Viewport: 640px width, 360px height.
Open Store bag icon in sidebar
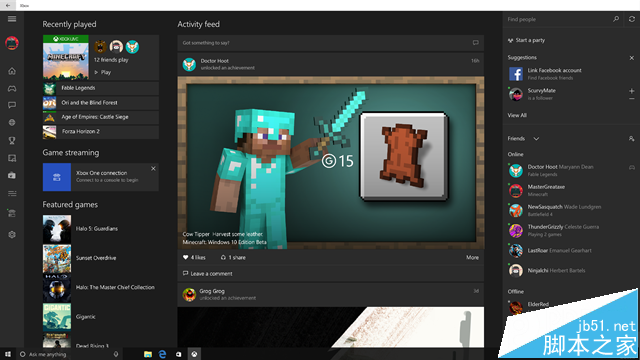[12, 175]
